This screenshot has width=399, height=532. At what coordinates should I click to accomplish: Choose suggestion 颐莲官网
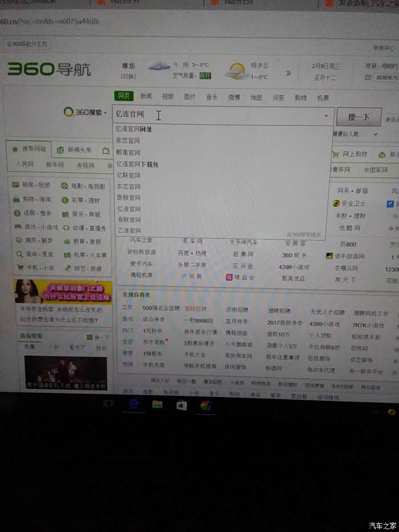pos(128,152)
